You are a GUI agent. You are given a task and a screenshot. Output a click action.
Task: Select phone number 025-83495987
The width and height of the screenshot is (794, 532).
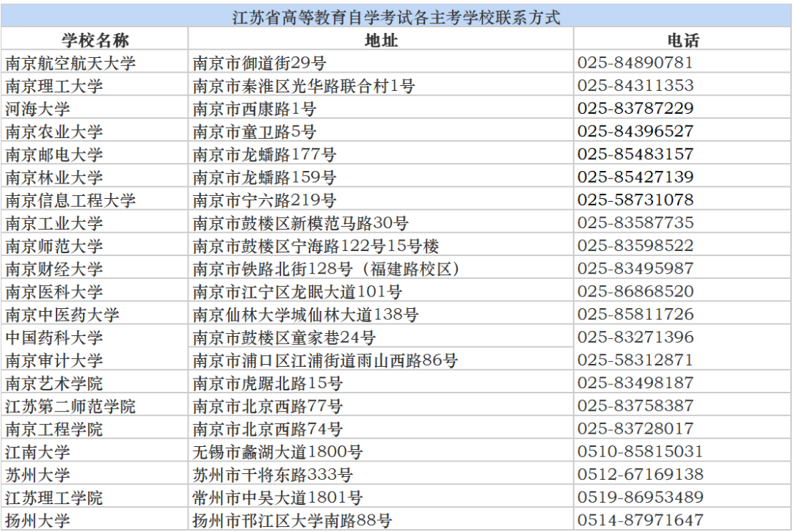(635, 269)
